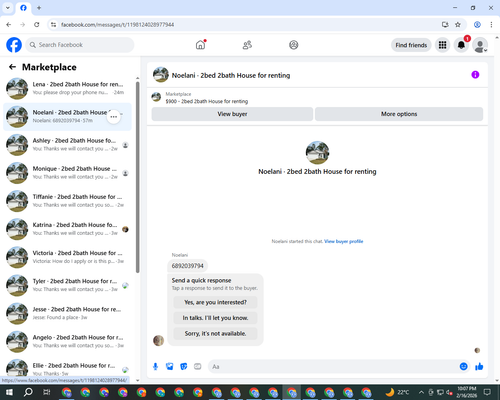Open Windows taskbar search
500x400 pixels.
tap(28, 392)
